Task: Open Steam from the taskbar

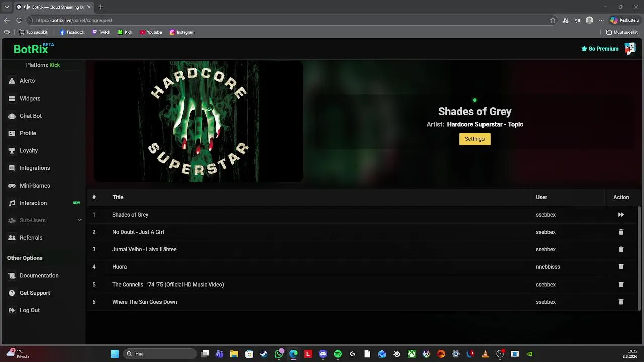Action: (264, 354)
